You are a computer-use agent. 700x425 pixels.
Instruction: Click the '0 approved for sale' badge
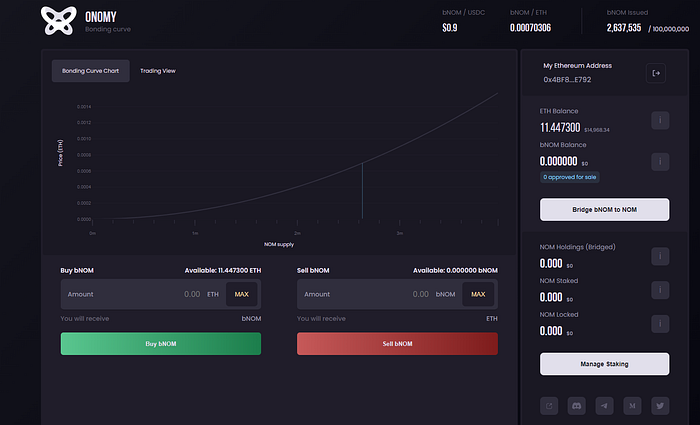tap(570, 177)
